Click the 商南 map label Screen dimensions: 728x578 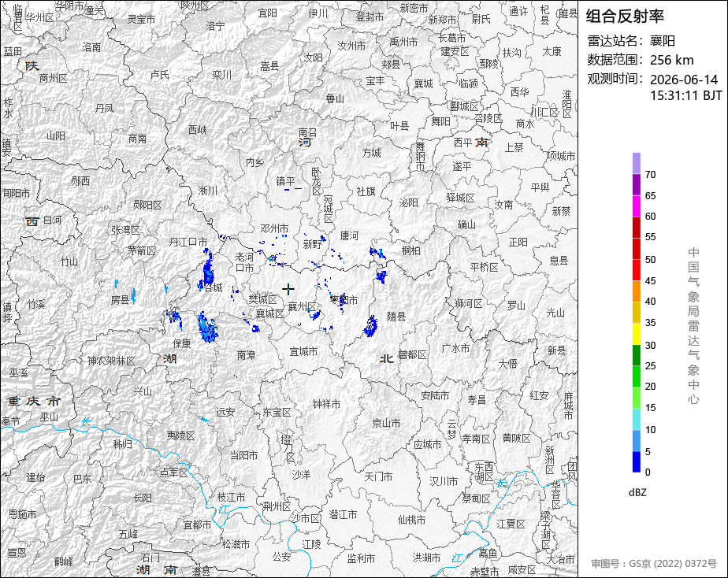tap(137, 139)
